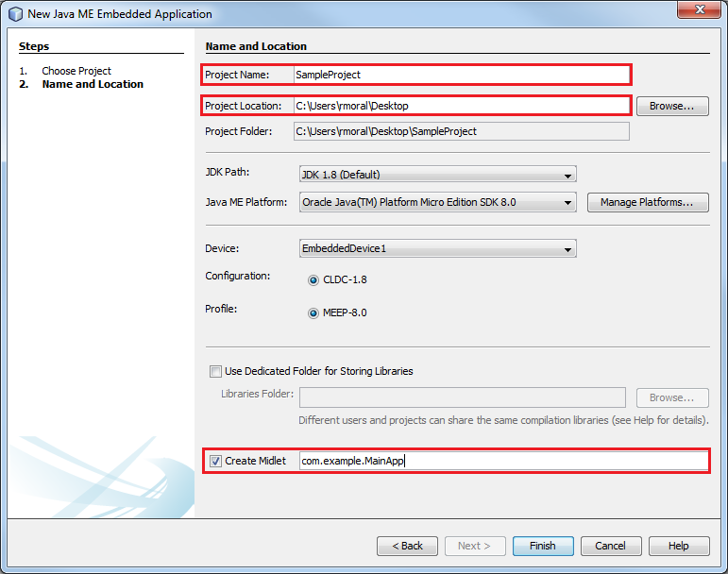Screen dimensions: 728x574
Task: Click the Java ME Platform label
Action: (x=246, y=202)
